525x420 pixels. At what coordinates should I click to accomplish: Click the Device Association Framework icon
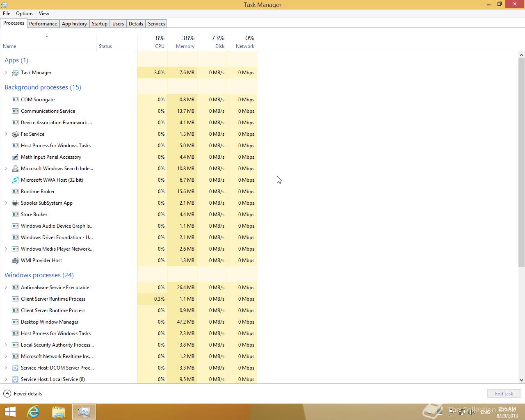(x=15, y=123)
